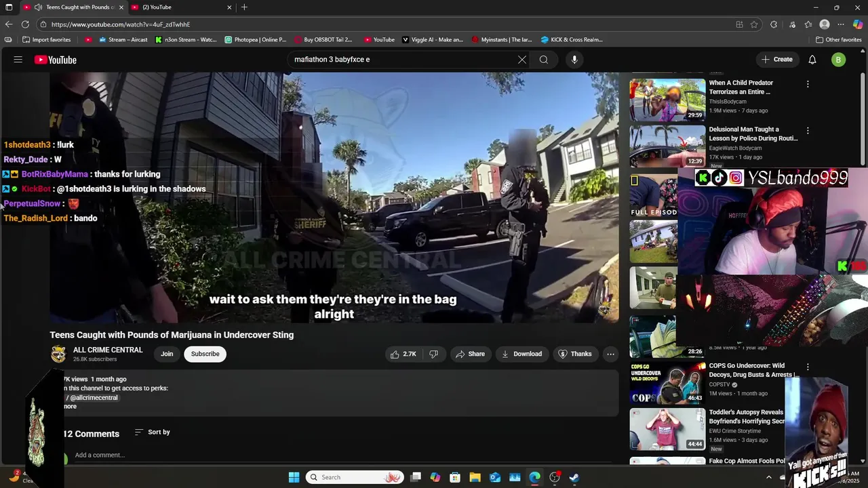Viewport: 868px width, 488px height.
Task: Open Outlook from the taskbar
Action: (495, 477)
